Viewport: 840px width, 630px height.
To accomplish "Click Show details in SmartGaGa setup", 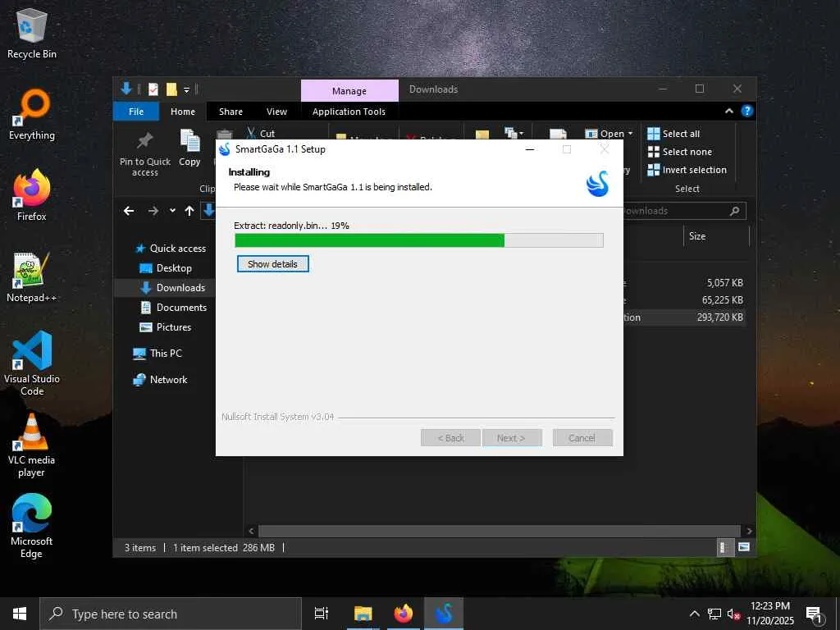I will [x=272, y=264].
